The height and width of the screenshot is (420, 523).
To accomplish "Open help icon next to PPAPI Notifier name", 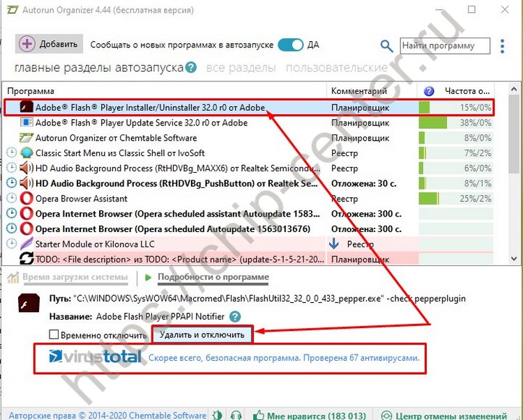I will point(235,316).
